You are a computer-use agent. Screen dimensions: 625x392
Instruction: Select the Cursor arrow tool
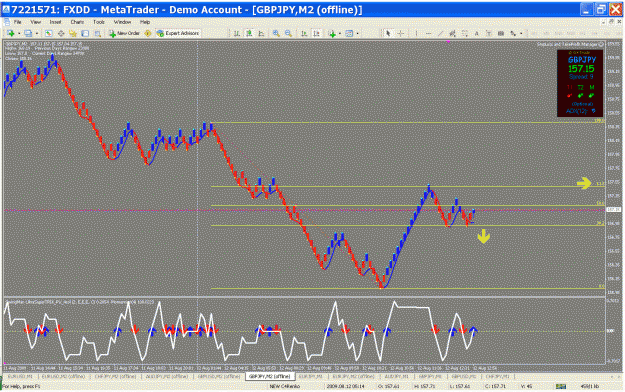tap(388, 33)
